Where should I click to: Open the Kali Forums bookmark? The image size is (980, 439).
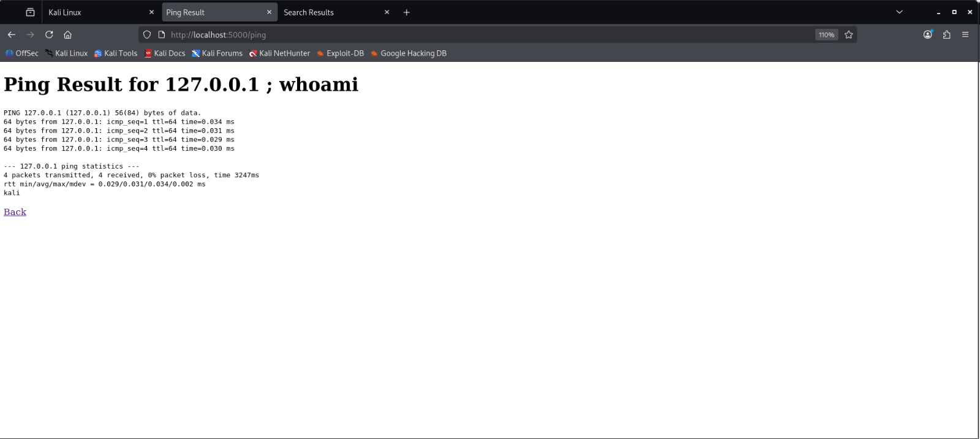pos(217,53)
